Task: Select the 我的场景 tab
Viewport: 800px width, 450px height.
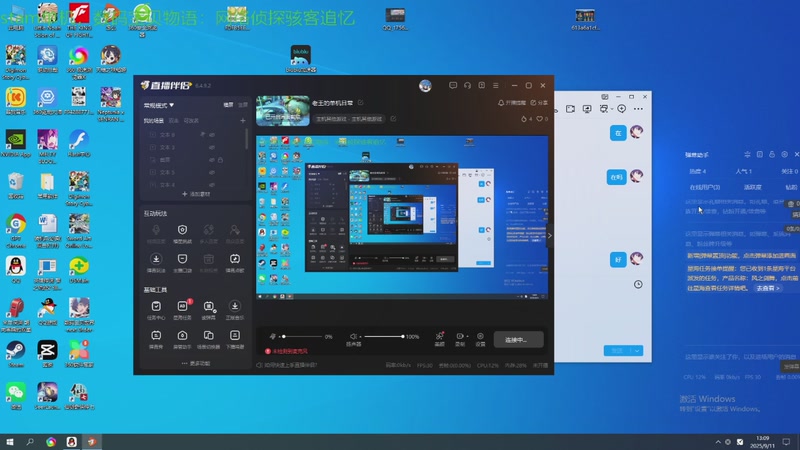Action: point(154,121)
